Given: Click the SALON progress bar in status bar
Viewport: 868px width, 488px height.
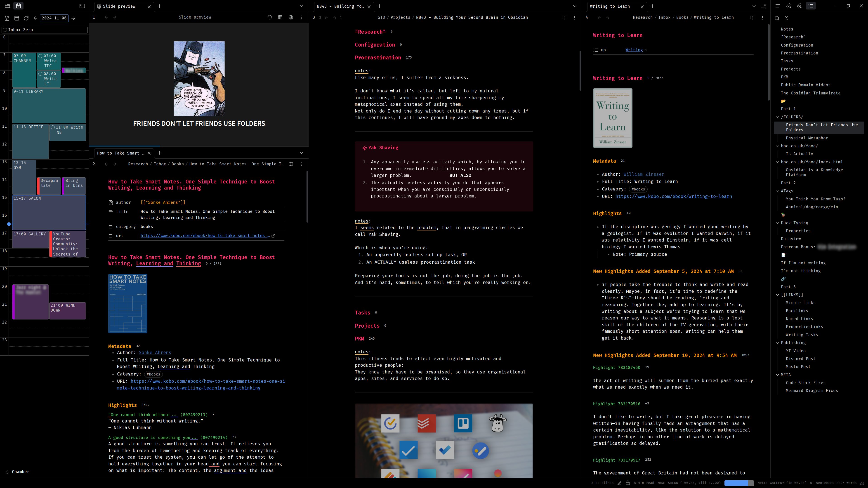Looking at the screenshot, I should coord(739,483).
